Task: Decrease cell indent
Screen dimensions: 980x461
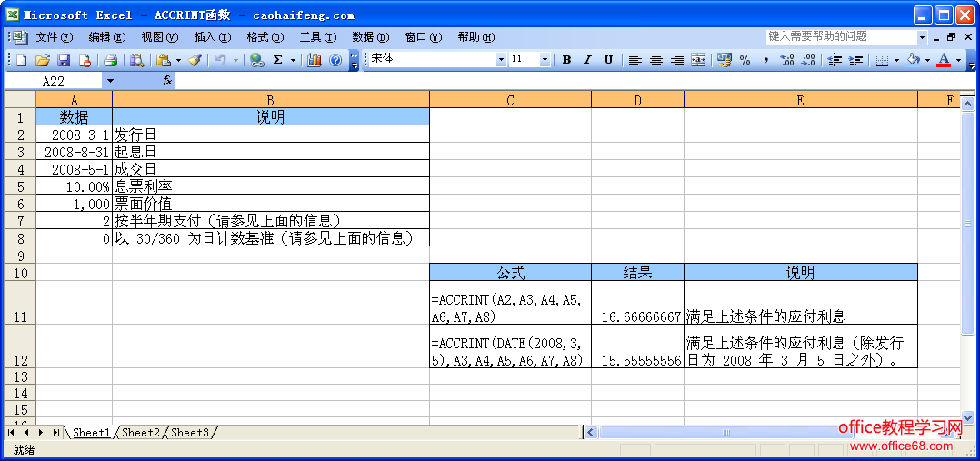Action: coord(835,60)
